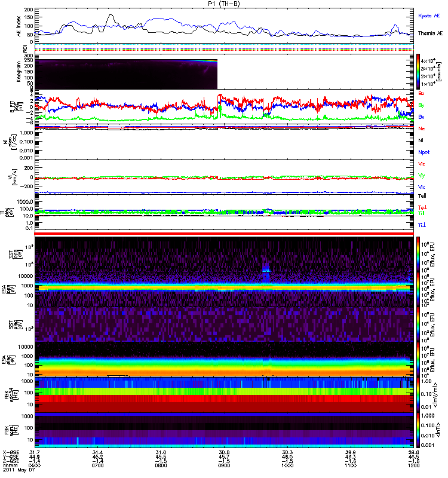Image resolution: width=448 pixels, height=478 pixels.
Task: Click the hhmm axis row label
Action: point(9,465)
